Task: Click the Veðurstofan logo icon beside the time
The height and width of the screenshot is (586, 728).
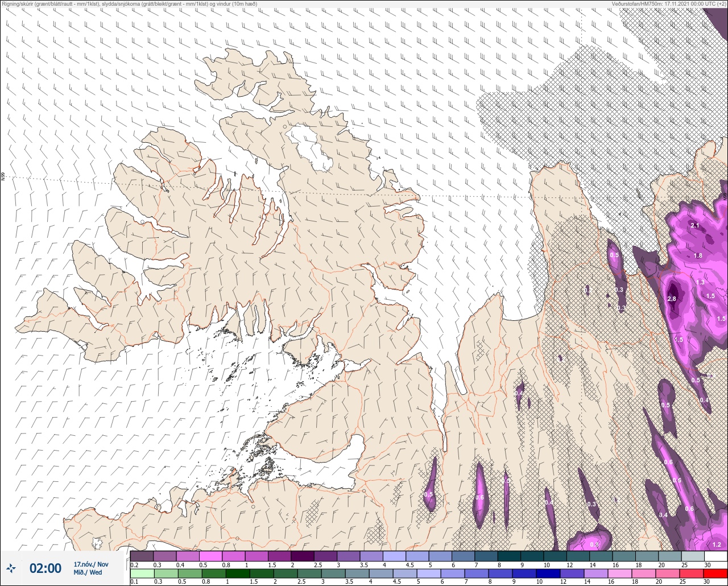Action: coord(11,568)
